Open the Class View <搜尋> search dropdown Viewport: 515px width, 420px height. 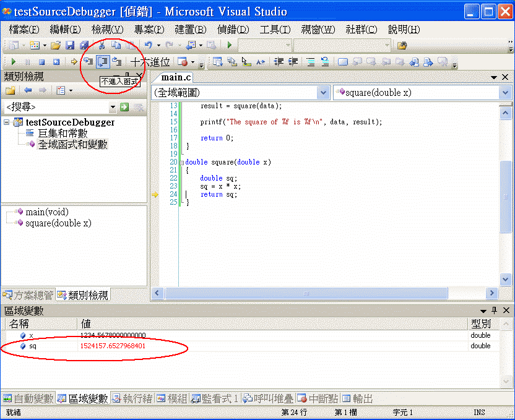(113, 107)
